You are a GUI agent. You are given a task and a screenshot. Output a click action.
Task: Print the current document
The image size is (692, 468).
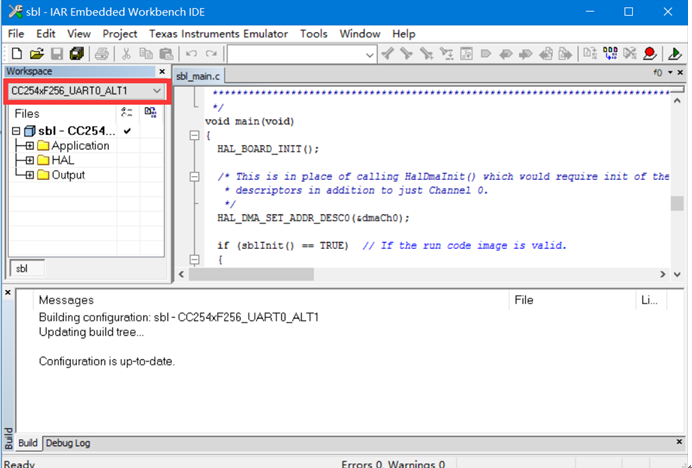[x=102, y=54]
